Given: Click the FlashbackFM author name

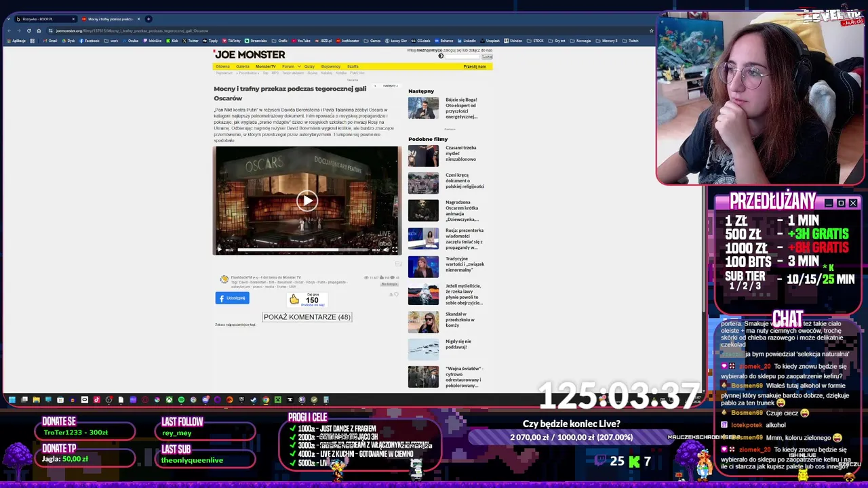Looking at the screenshot, I should (240, 277).
